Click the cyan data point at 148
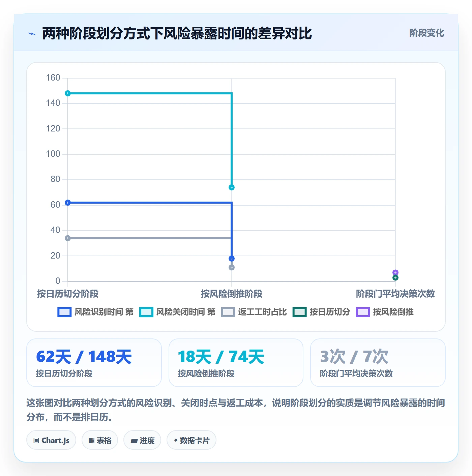The image size is (472, 476). click(x=68, y=93)
